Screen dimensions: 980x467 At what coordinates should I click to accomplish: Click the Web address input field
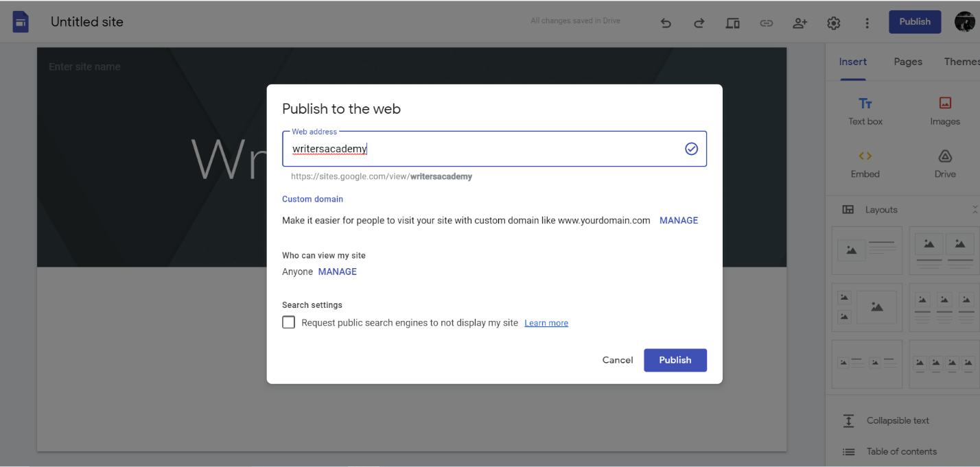pyautogui.click(x=494, y=149)
